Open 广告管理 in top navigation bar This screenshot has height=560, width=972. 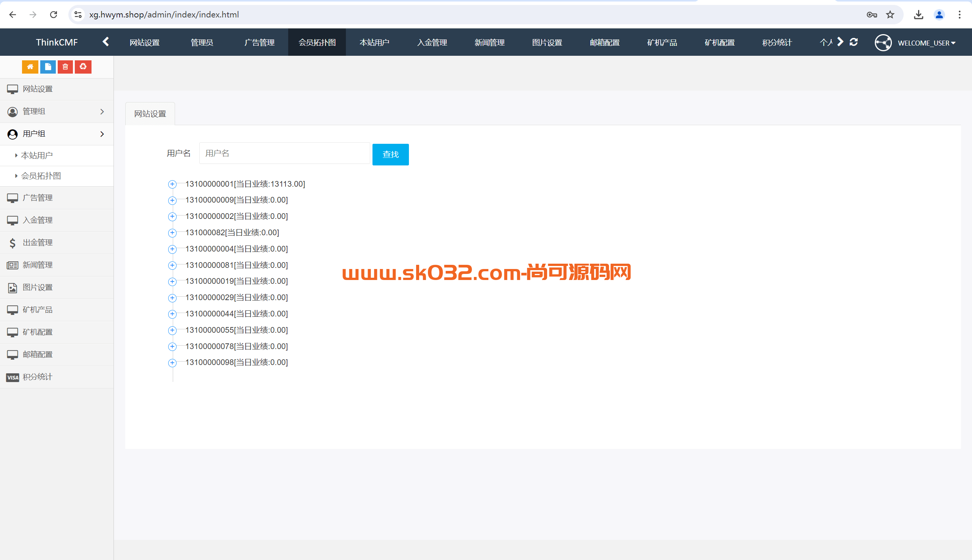259,42
